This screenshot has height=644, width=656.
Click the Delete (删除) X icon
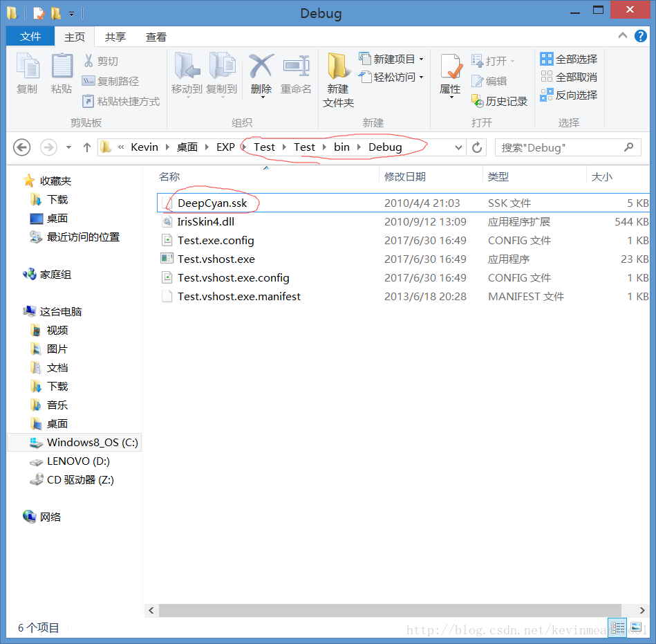tap(261, 66)
